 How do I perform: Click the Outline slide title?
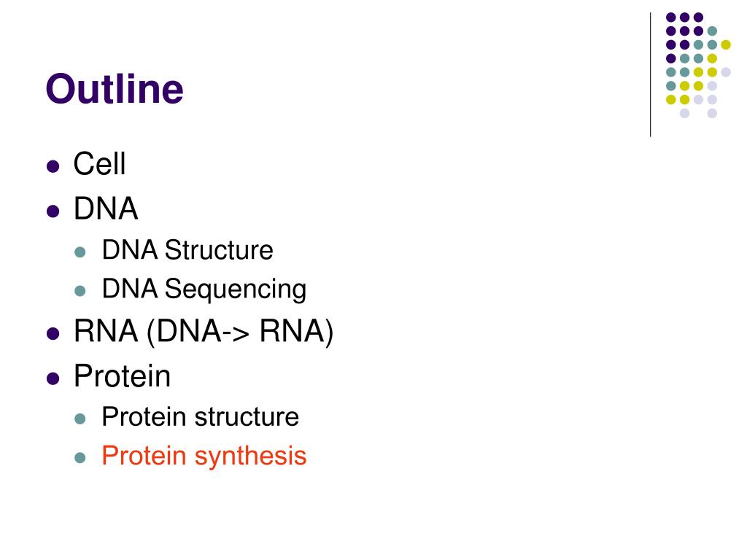pos(115,88)
